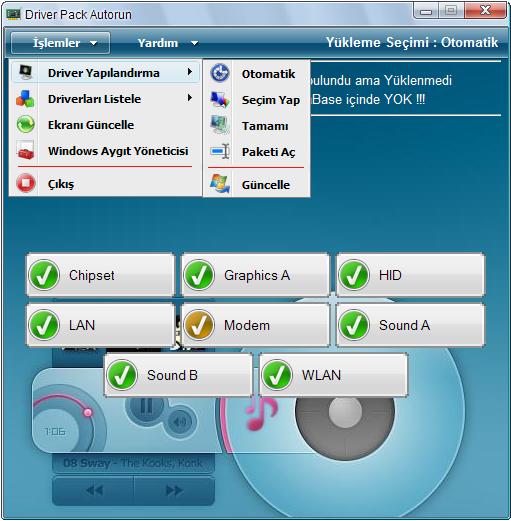Toggle the Chipset driver button

pyautogui.click(x=100, y=275)
